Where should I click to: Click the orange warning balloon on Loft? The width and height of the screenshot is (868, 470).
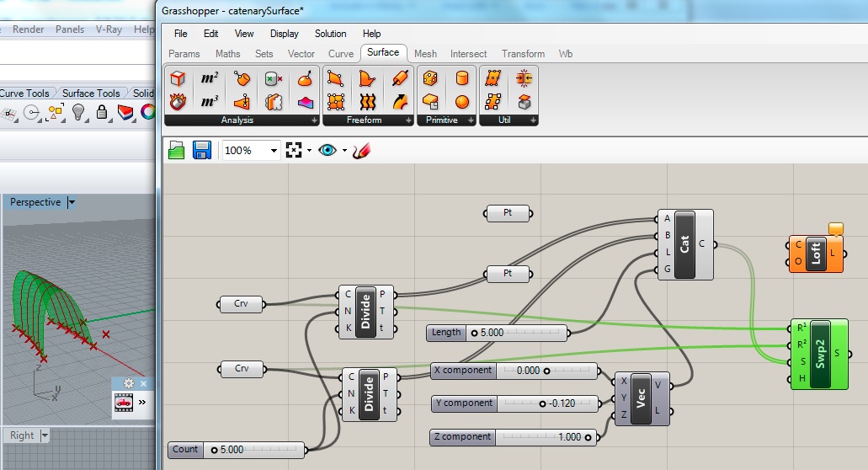tap(836, 228)
